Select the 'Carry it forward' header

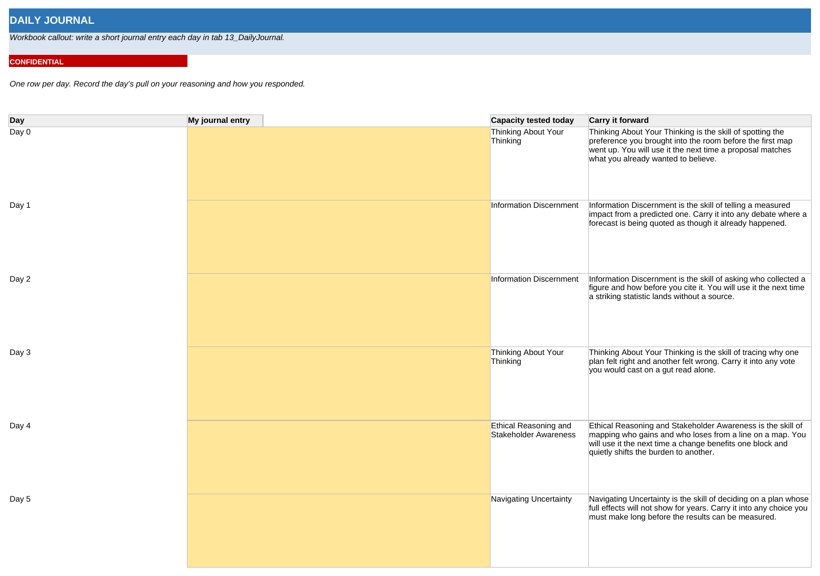(700, 120)
